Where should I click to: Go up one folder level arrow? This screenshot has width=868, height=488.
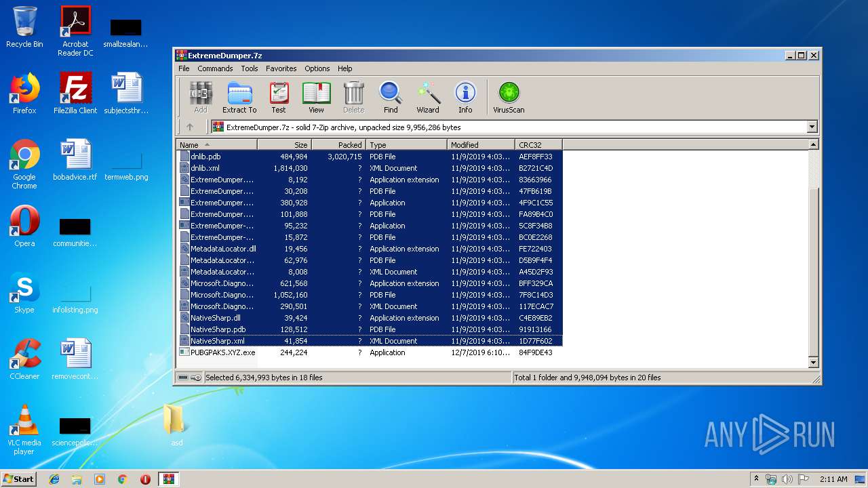click(x=190, y=127)
